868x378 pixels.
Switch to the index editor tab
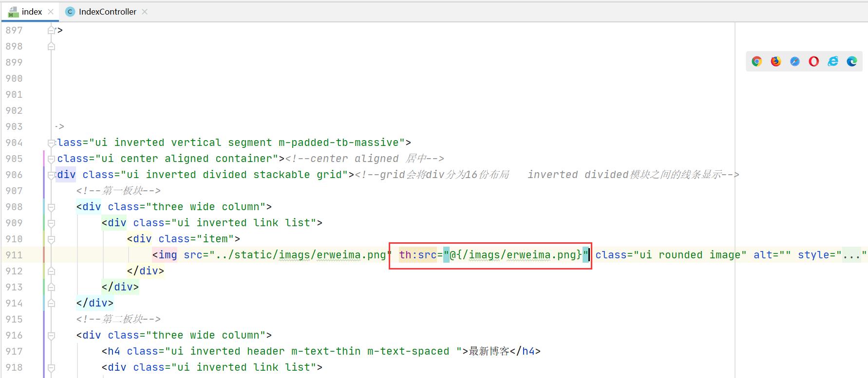(x=32, y=12)
